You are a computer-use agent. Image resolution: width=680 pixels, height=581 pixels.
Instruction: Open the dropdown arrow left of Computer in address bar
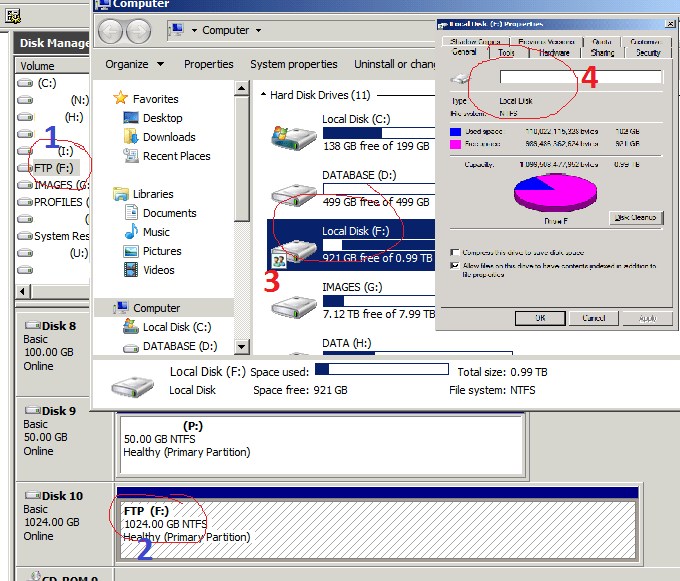click(x=194, y=30)
